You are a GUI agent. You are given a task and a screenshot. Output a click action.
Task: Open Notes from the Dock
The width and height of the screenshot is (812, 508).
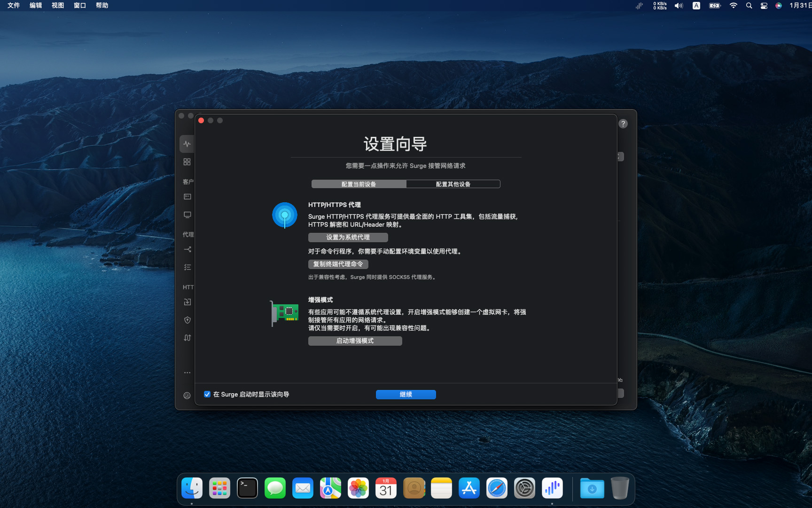pyautogui.click(x=441, y=488)
